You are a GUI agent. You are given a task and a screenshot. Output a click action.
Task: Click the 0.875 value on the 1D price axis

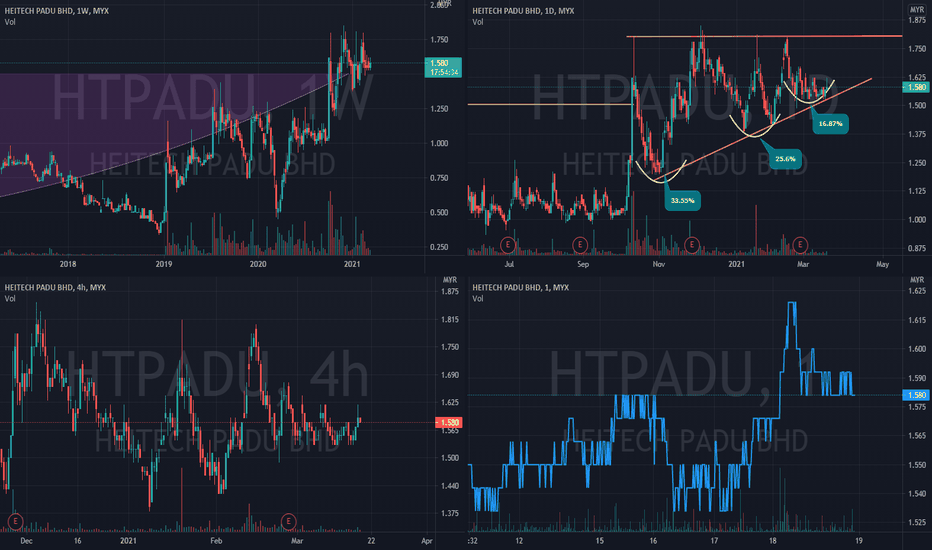pyautogui.click(x=917, y=249)
